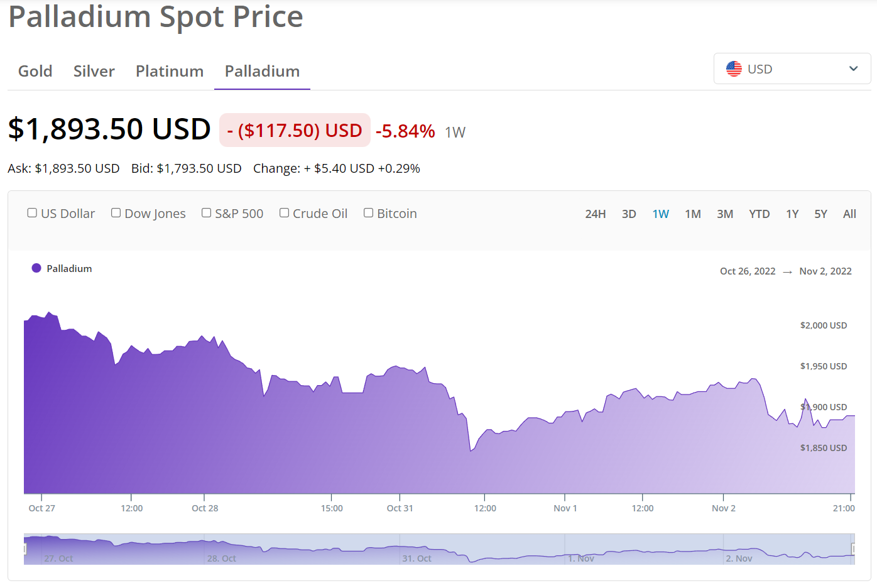This screenshot has height=588, width=877.
Task: Click the 2. Nov marker in navigator
Action: pyautogui.click(x=739, y=558)
